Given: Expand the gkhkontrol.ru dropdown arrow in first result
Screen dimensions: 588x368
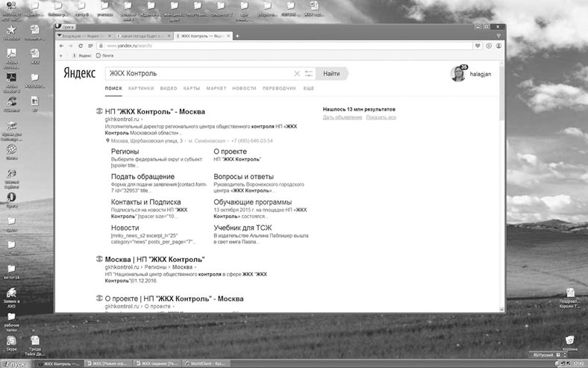Looking at the screenshot, I should tap(142, 119).
